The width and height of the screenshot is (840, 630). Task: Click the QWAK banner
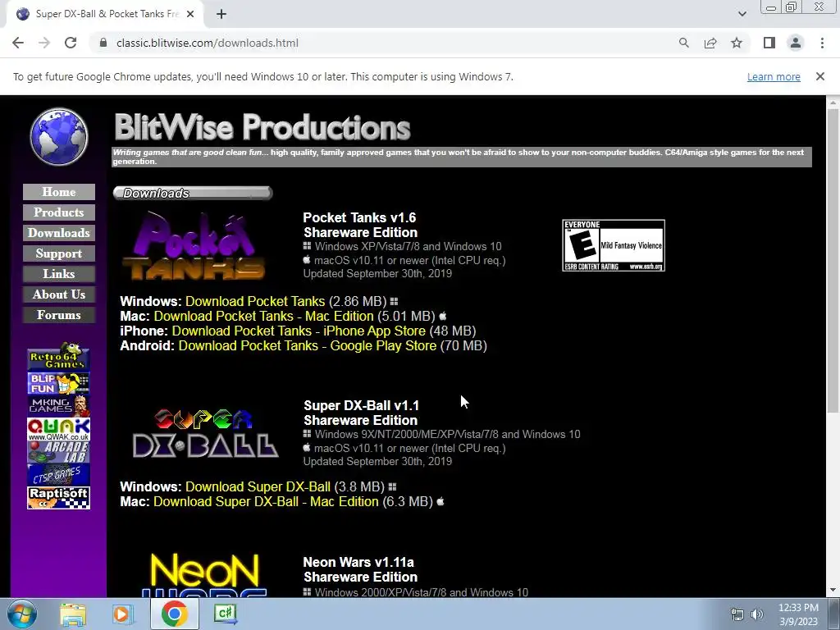[x=58, y=429]
